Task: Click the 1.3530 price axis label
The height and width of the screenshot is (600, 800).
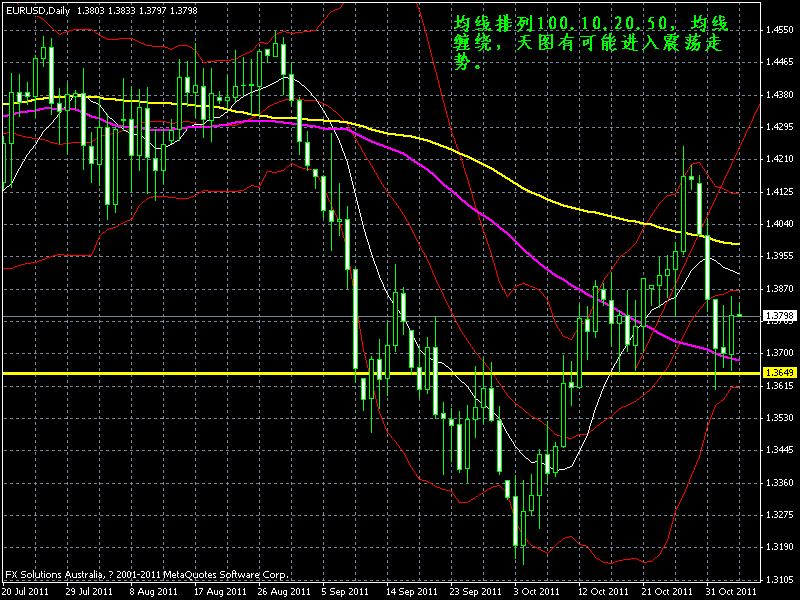Action: pos(780,417)
